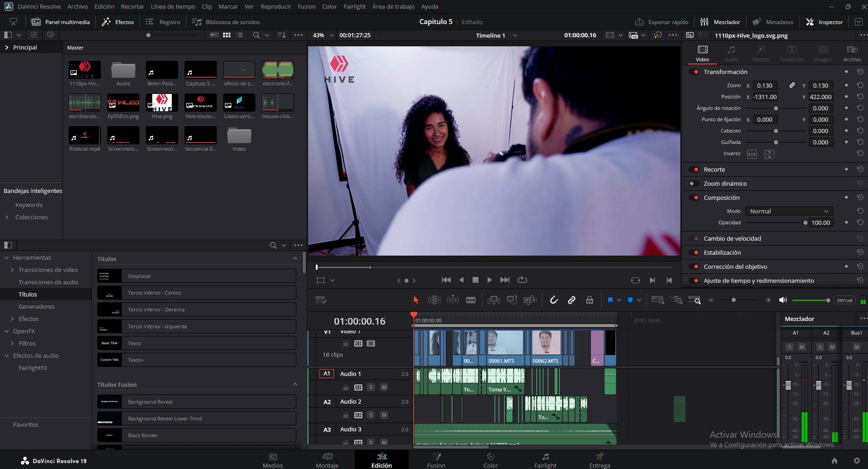This screenshot has width=868, height=469.
Task: Add a blue flag to the clip
Action: [610, 300]
